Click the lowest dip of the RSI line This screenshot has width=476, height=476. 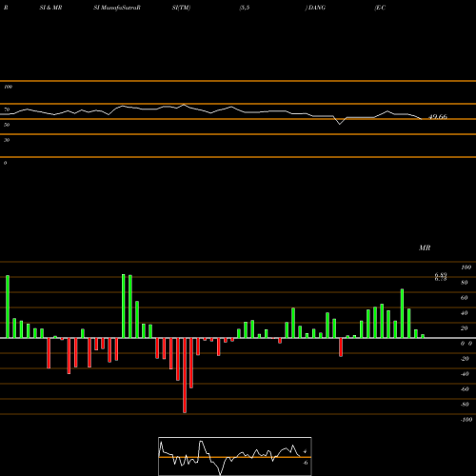(x=340, y=124)
